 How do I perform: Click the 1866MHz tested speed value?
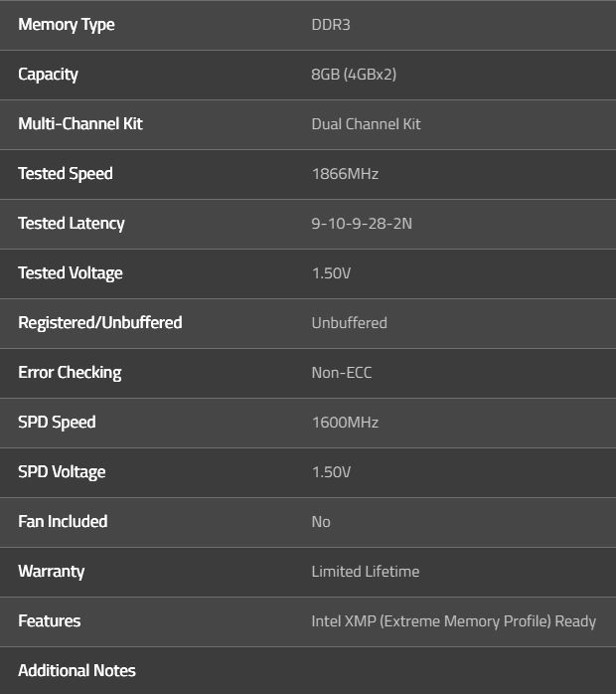coord(345,174)
